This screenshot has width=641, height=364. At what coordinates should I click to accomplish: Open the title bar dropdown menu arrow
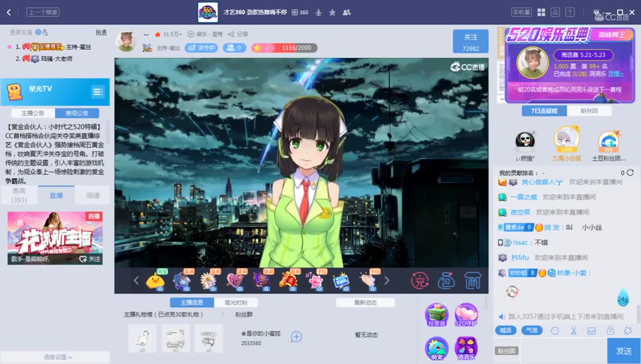coord(597,12)
